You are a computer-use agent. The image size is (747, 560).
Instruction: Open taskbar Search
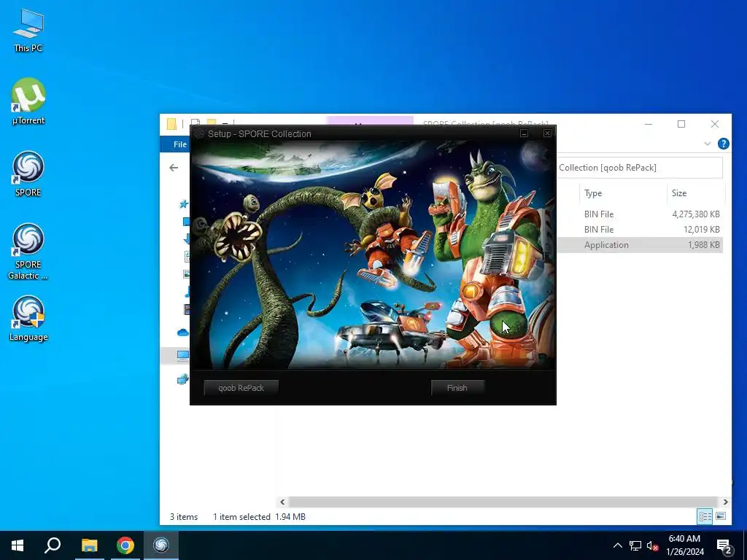click(53, 545)
